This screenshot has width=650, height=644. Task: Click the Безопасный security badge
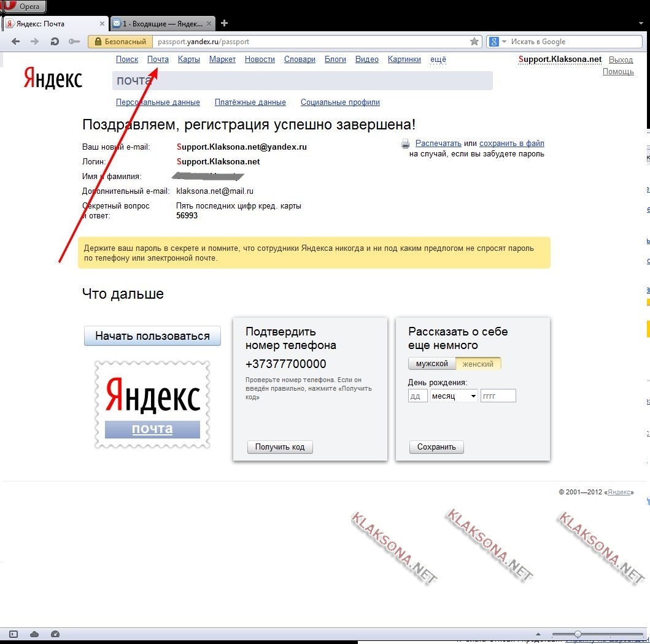[x=120, y=42]
